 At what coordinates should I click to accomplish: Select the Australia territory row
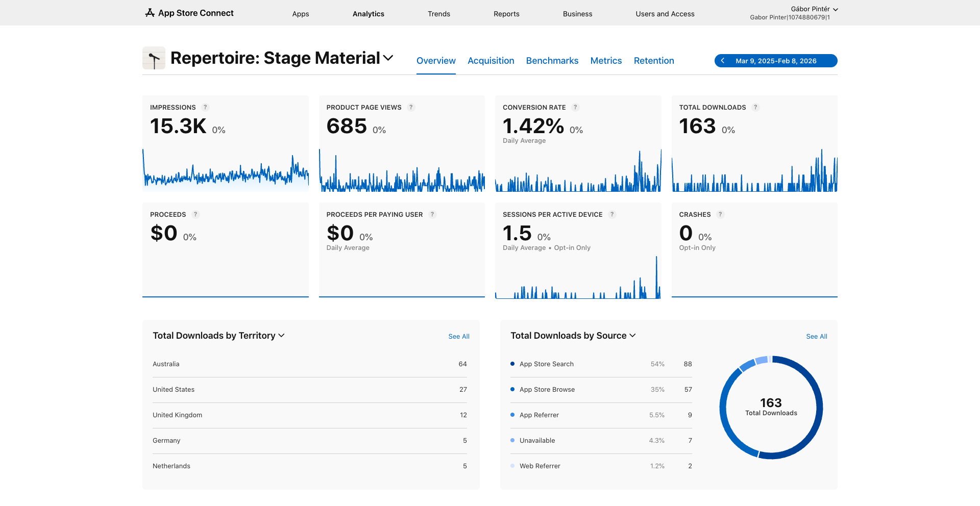coord(310,364)
